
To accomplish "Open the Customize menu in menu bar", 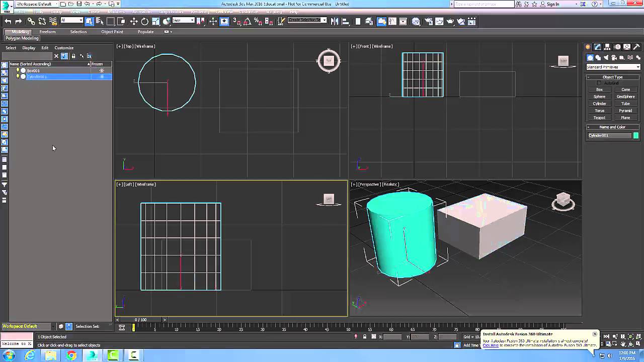I will [x=249, y=12].
